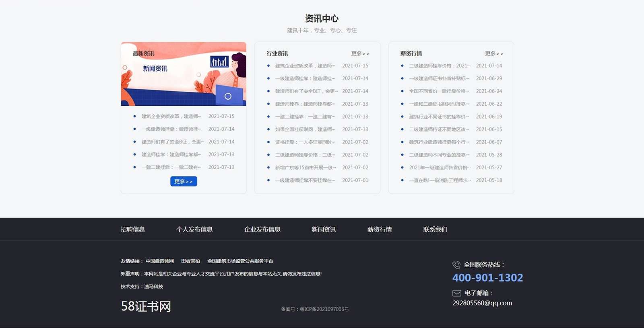Click the 58证书网 footer logo

coord(146,306)
